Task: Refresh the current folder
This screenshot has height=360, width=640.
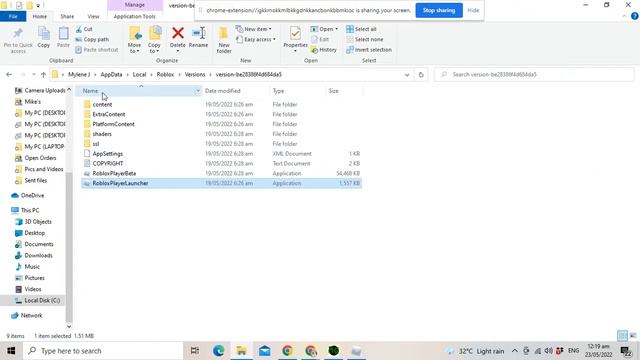Action: click(421, 75)
